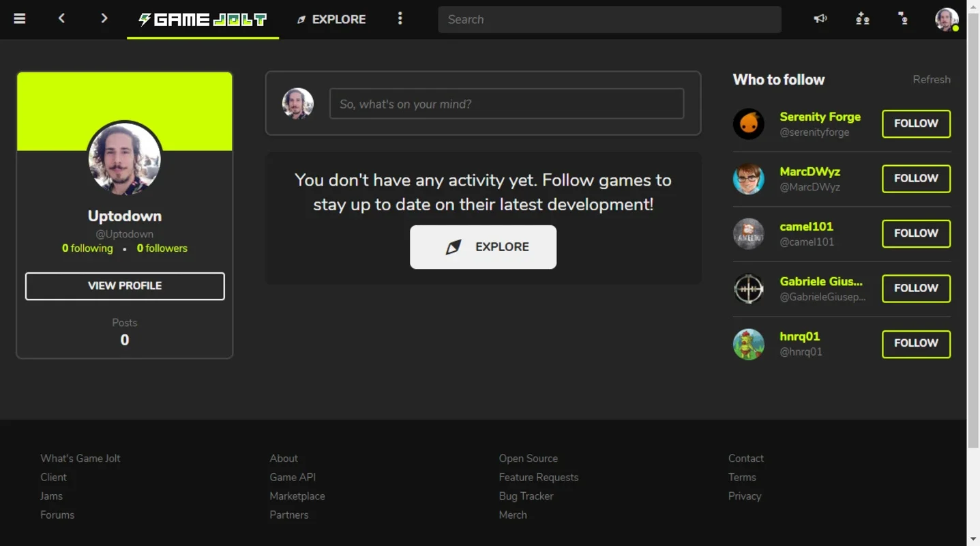Screen dimensions: 980x546
Task: Focus the Search field
Action: (610, 19)
